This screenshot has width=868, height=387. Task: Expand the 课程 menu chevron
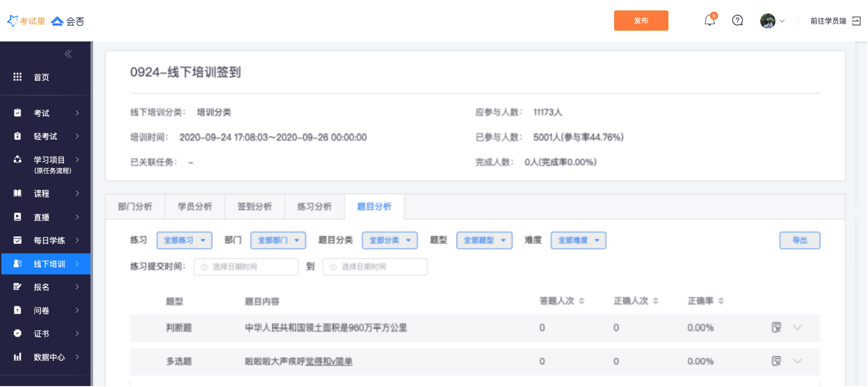(77, 193)
